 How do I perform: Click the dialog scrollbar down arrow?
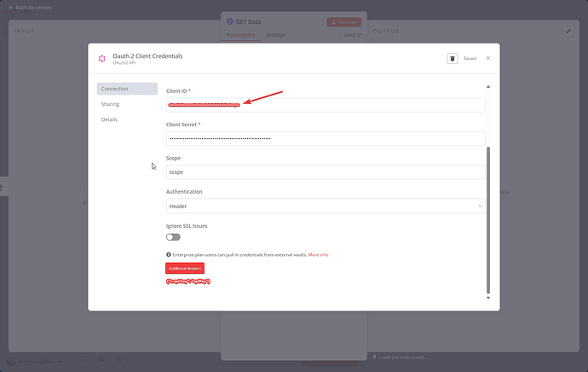click(x=488, y=298)
